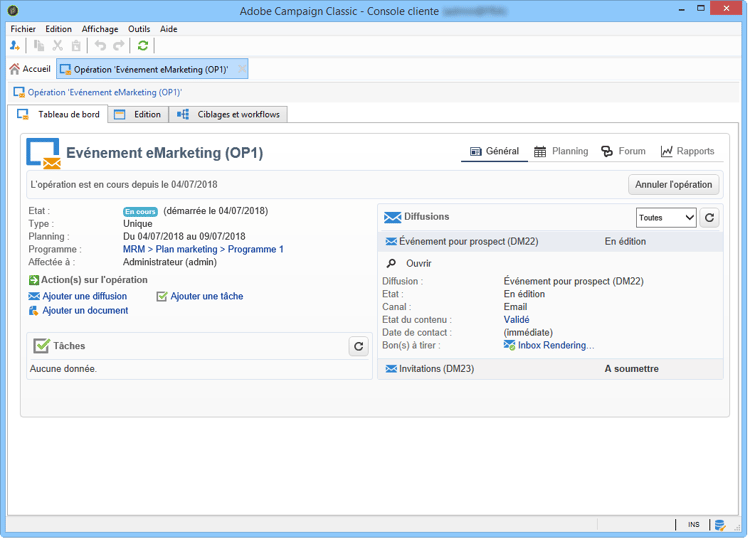Select the Général view tab
Image resolution: width=750 pixels, height=544 pixels.
[495, 152]
